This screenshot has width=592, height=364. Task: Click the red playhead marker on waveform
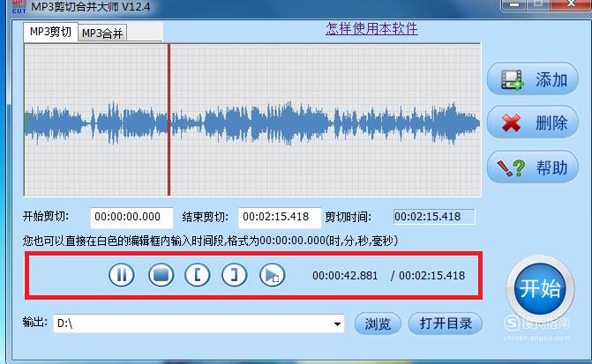coord(169,120)
